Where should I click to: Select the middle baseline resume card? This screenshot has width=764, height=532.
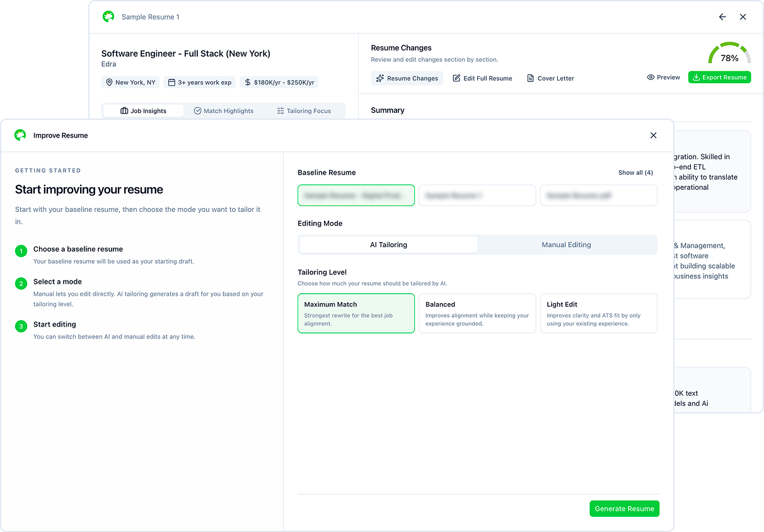[477, 195]
